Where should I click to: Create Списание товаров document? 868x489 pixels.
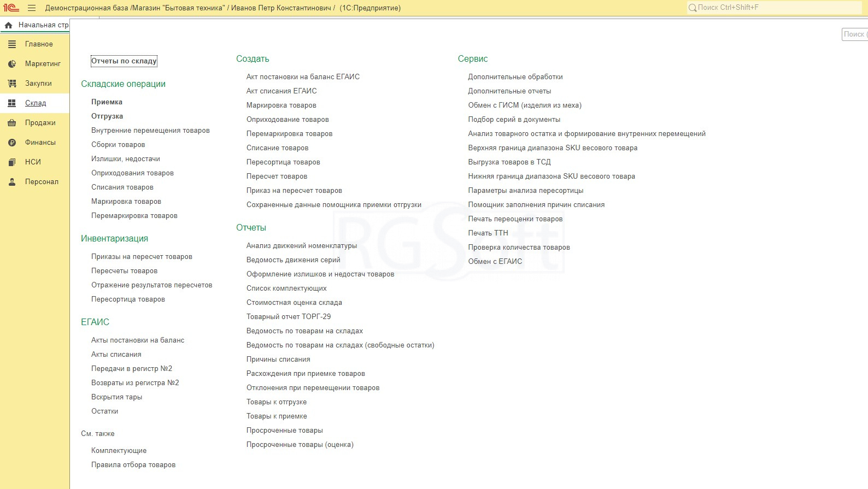tap(277, 148)
